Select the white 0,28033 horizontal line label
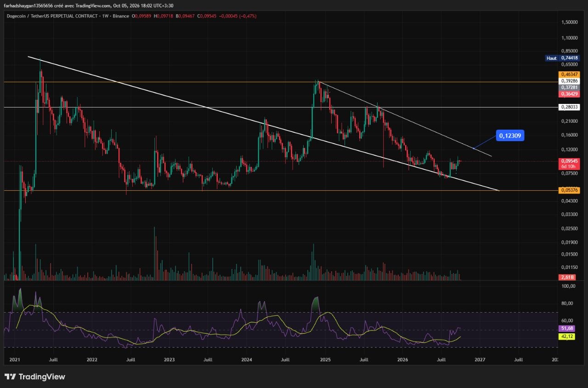 (x=569, y=107)
